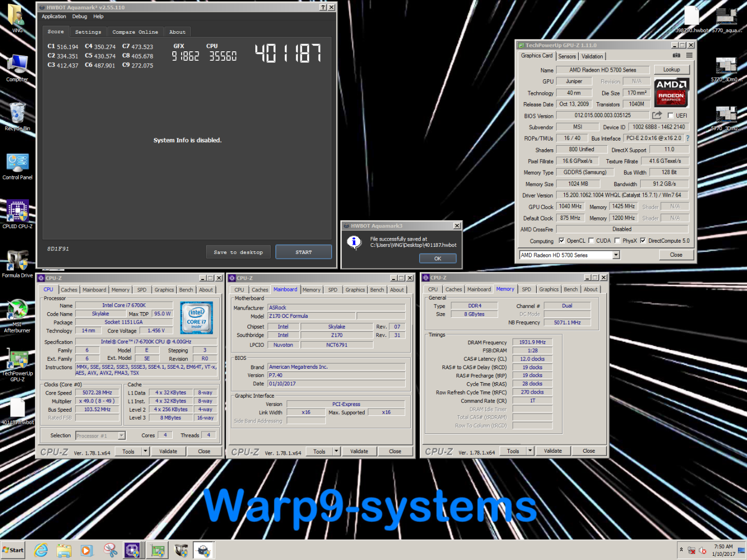The image size is (747, 560).
Task: Open the Processor #1 selection dropdown
Action: [x=121, y=436]
